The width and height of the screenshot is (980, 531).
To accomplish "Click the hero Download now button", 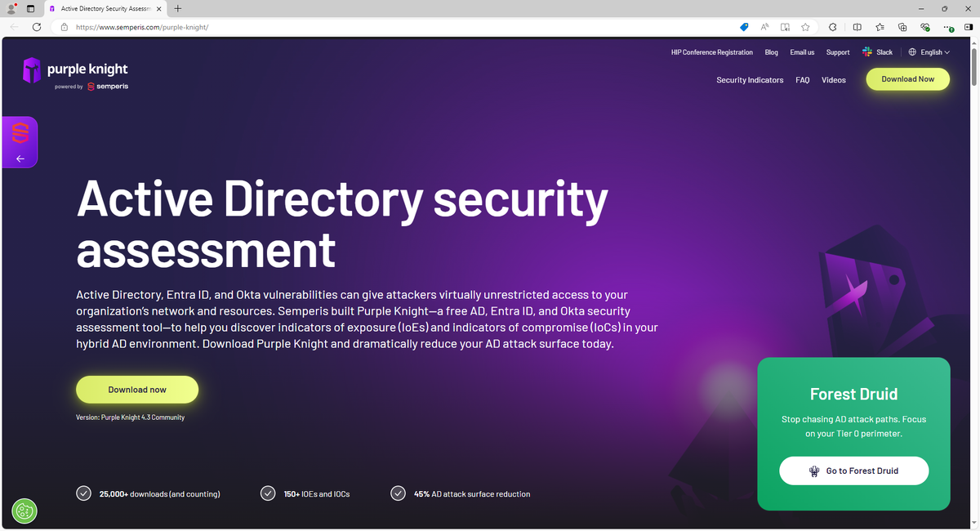I will click(137, 390).
